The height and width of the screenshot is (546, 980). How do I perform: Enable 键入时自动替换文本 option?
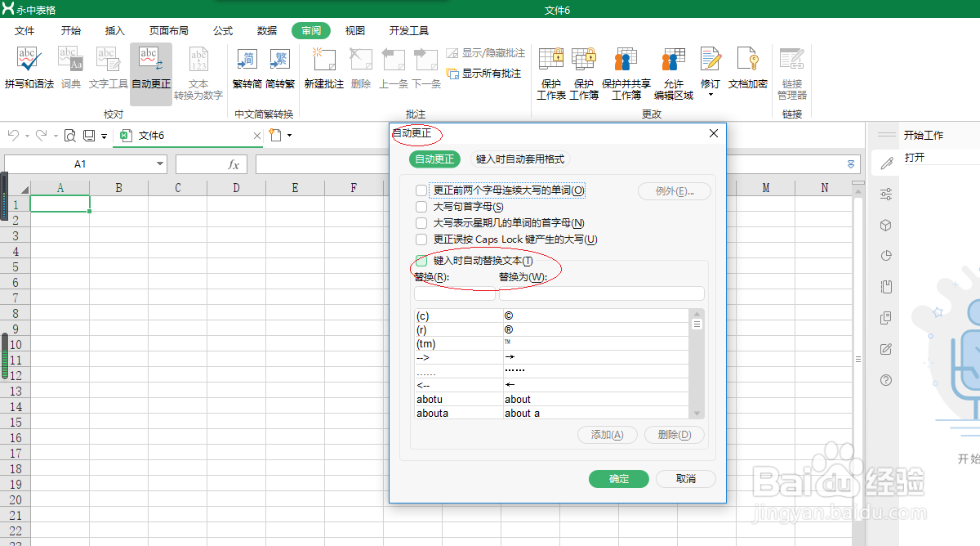tap(421, 260)
